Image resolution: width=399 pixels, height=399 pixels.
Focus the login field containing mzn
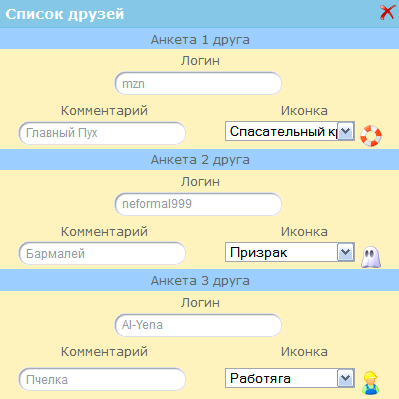198,83
